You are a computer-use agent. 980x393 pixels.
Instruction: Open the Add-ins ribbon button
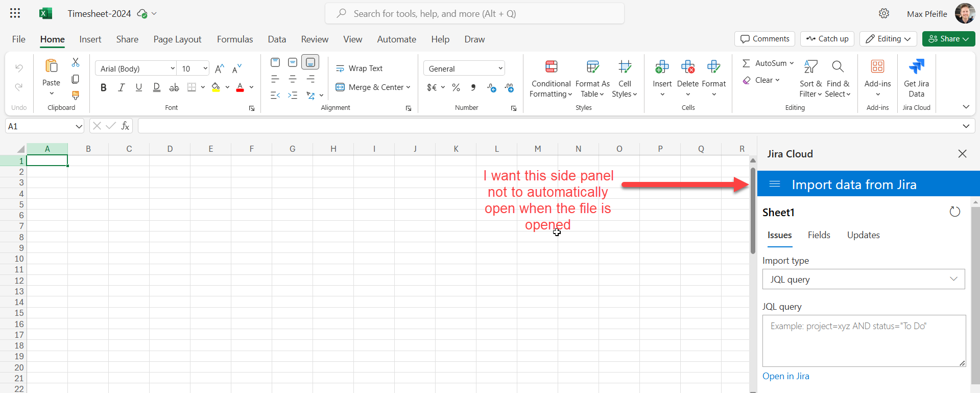(x=877, y=78)
